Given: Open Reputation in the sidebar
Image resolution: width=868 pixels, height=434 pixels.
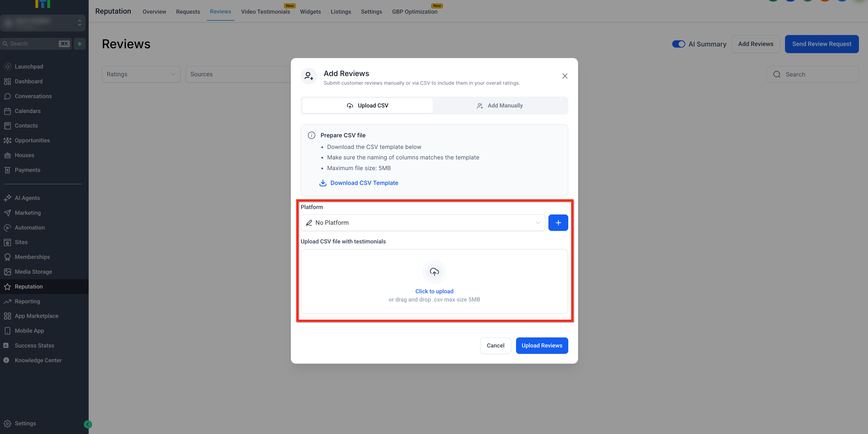Looking at the screenshot, I should 29,286.
